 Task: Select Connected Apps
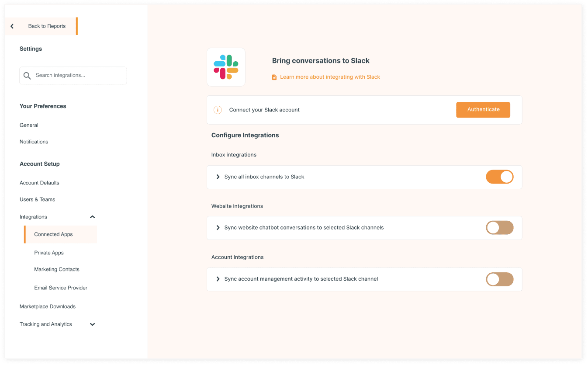click(x=61, y=234)
